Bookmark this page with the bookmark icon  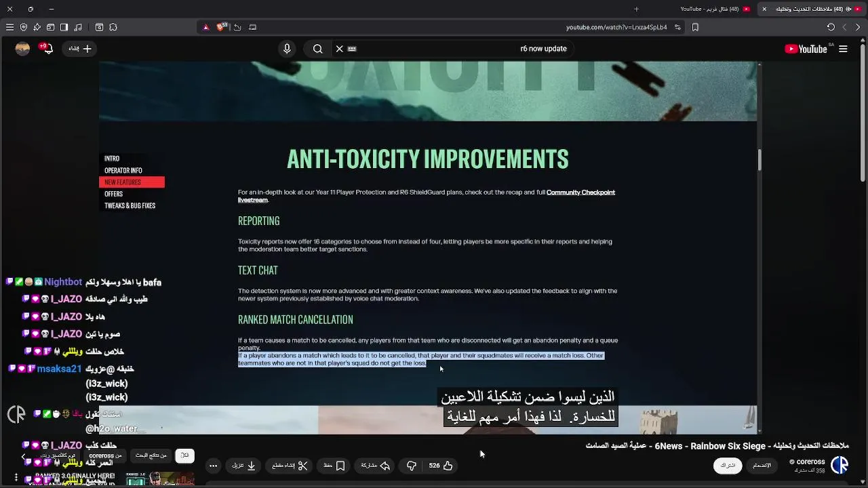point(695,27)
